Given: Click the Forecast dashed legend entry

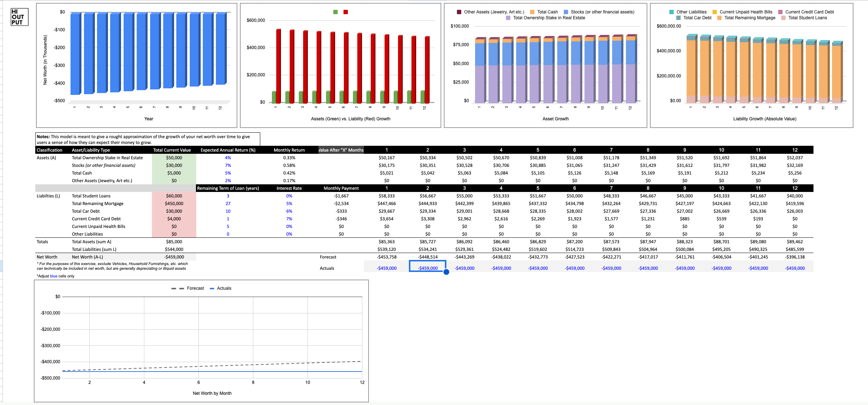Looking at the screenshot, I should pos(188,288).
